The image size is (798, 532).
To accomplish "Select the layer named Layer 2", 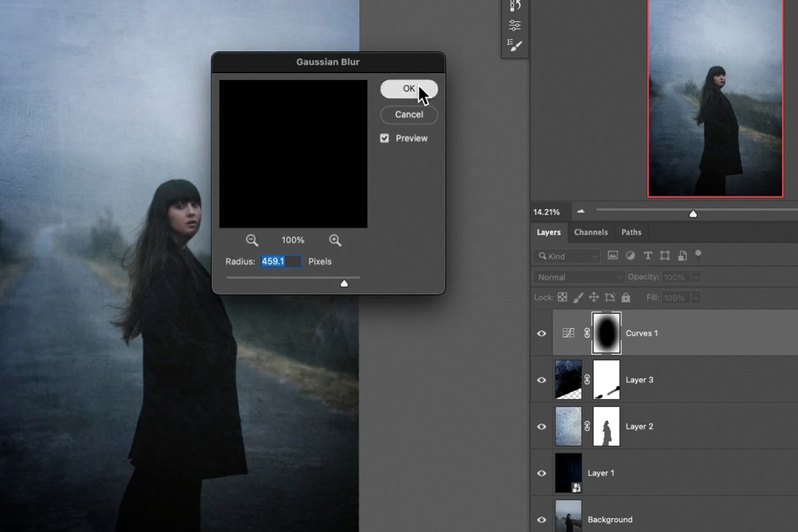I will [640, 426].
